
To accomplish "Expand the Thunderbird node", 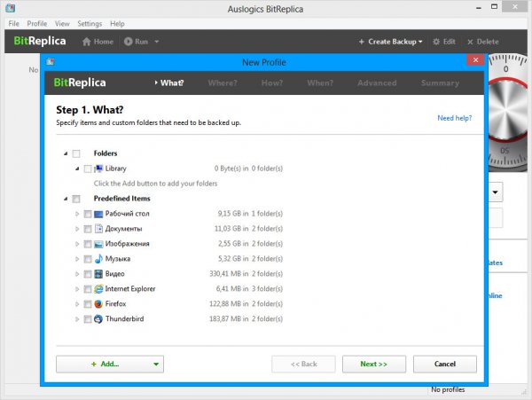I will tap(77, 319).
